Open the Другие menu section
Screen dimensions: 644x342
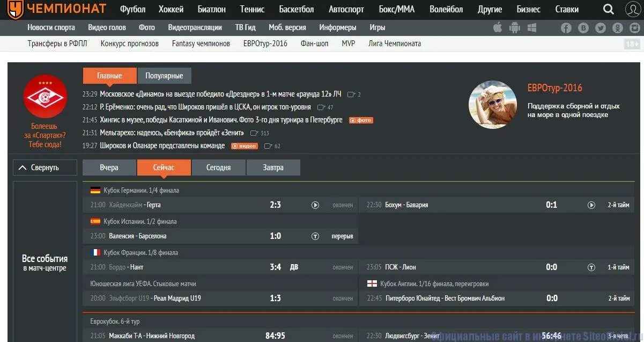(x=490, y=10)
